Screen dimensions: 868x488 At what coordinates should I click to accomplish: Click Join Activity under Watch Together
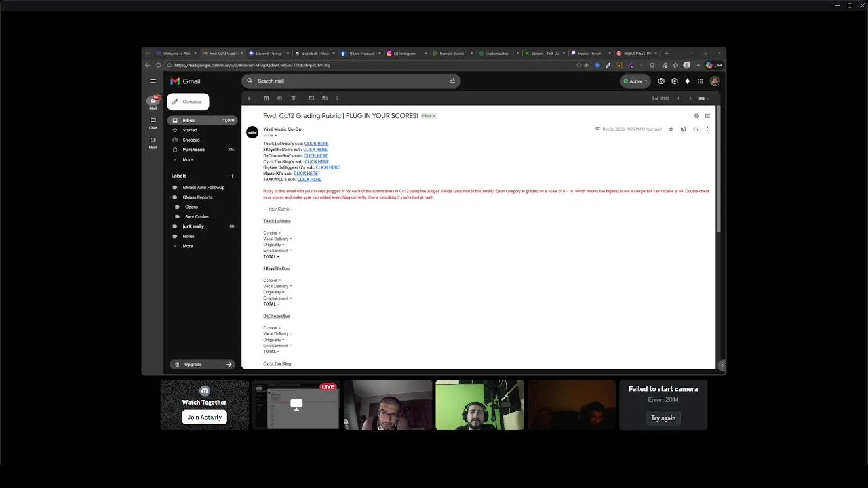click(x=204, y=418)
